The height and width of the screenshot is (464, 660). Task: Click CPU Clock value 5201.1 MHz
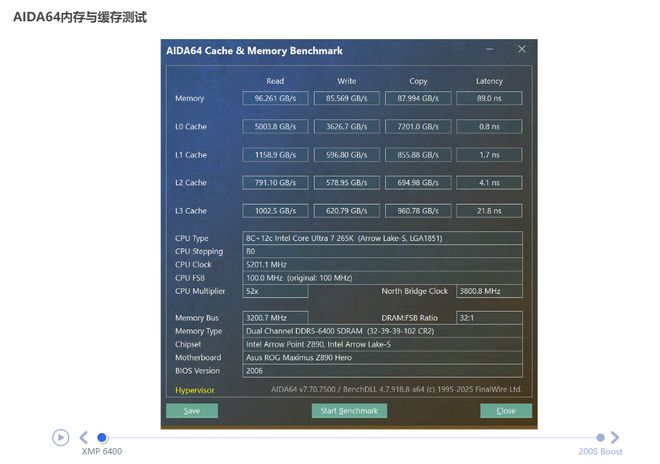pos(382,264)
